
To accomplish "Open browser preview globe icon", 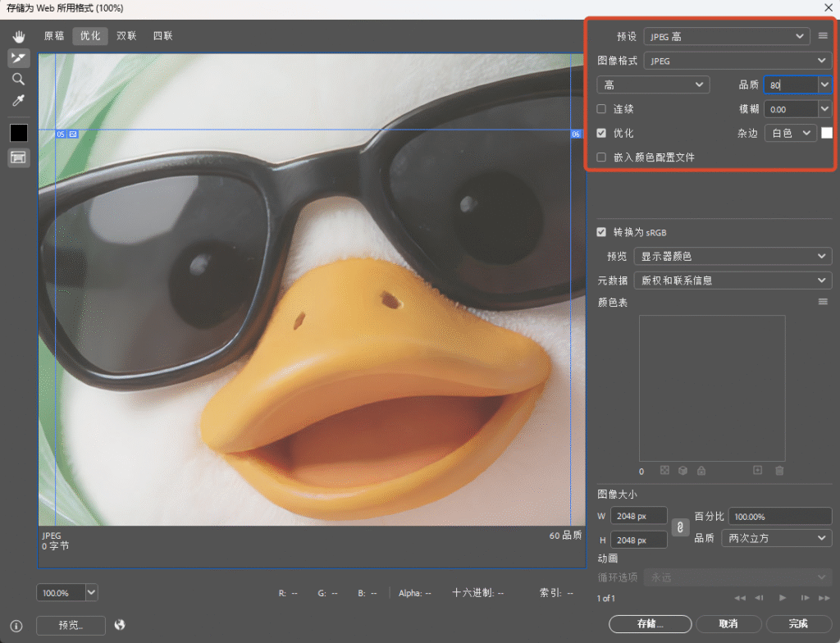I will [x=120, y=625].
